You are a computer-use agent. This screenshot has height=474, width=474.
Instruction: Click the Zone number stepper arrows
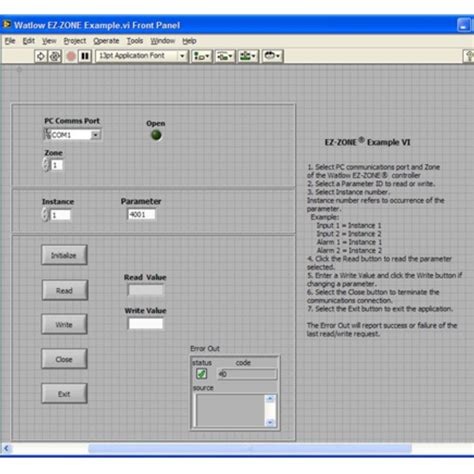(46, 164)
